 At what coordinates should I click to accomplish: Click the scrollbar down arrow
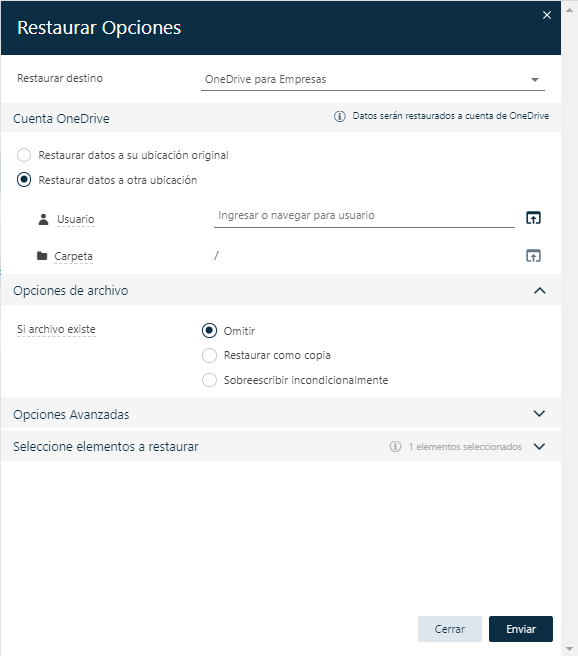(x=569, y=649)
